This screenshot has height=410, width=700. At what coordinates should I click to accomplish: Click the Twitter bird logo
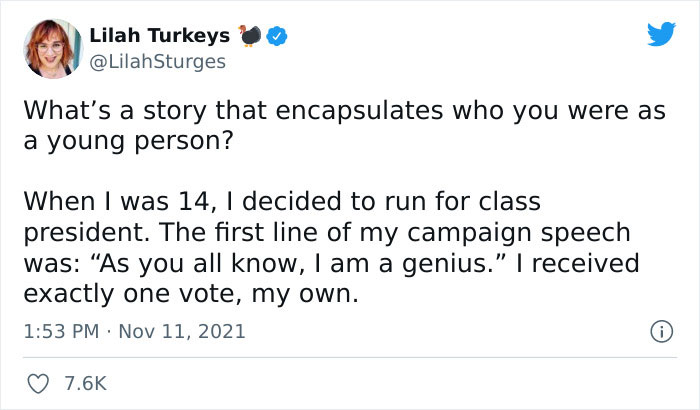pos(661,35)
